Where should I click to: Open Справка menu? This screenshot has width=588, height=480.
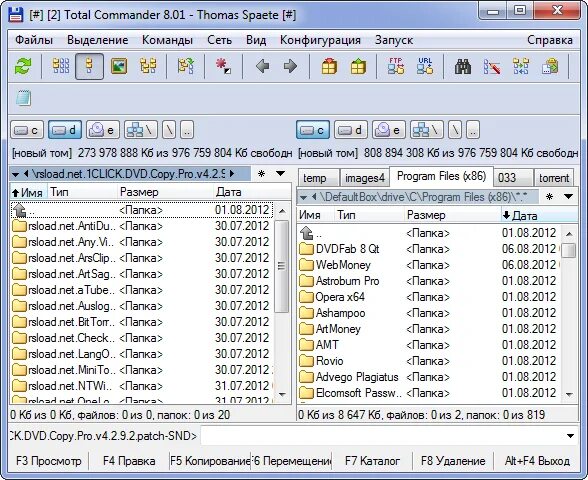(x=550, y=40)
